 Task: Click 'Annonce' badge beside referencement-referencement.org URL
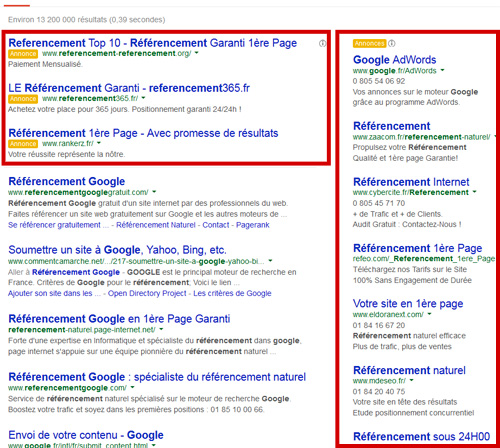click(23, 54)
